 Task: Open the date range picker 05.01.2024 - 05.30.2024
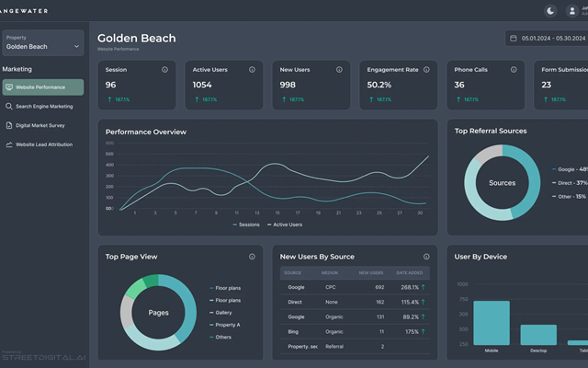[547, 39]
